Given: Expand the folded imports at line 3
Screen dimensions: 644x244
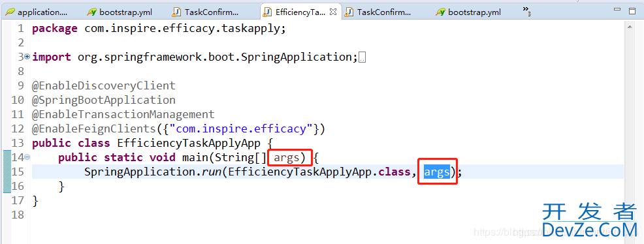Looking at the screenshot, I should (x=27, y=57).
